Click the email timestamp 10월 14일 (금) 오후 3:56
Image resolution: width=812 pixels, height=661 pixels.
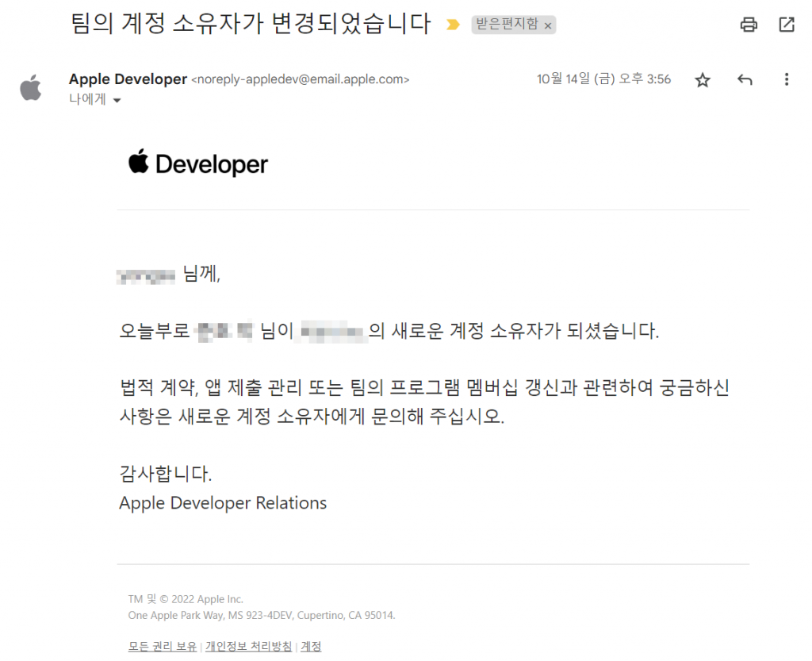603,79
